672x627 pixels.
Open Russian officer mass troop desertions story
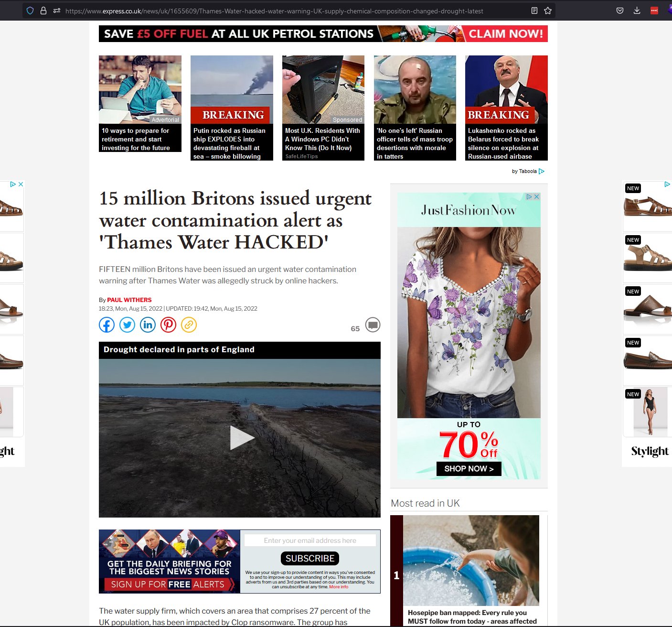tap(415, 108)
